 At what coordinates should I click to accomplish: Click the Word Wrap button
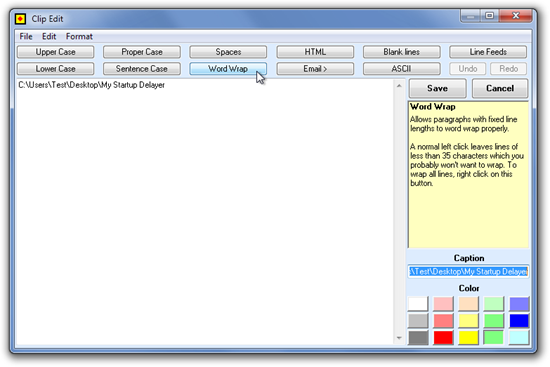(228, 69)
